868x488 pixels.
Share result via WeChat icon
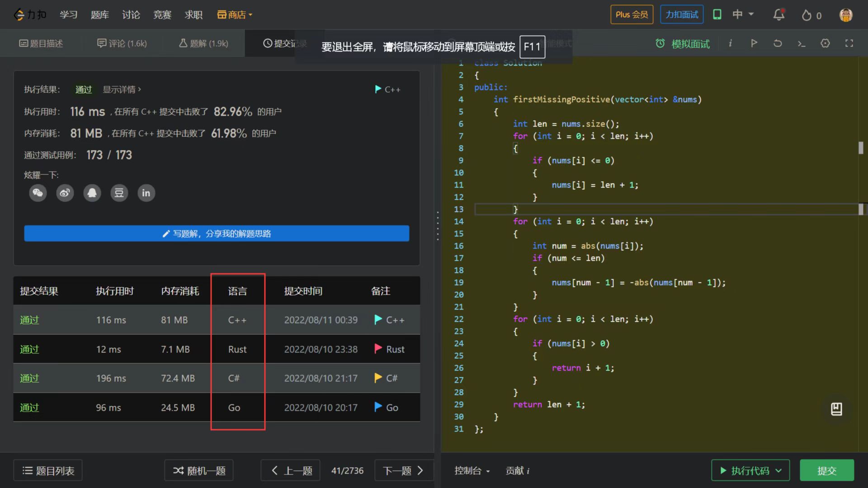pyautogui.click(x=38, y=193)
